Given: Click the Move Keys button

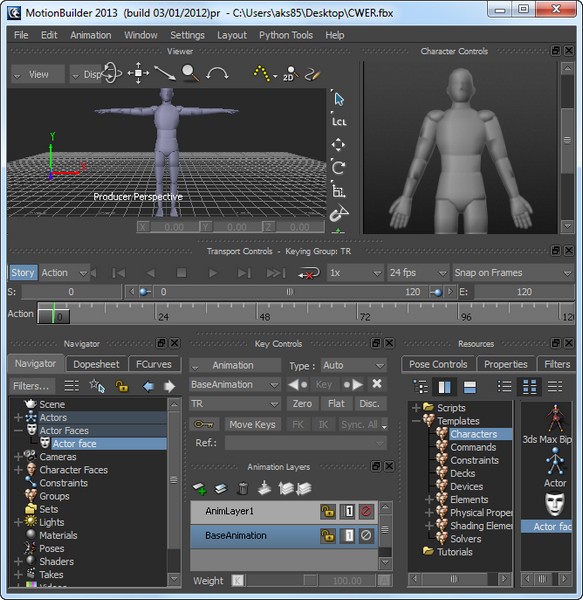Looking at the screenshot, I should [x=252, y=424].
